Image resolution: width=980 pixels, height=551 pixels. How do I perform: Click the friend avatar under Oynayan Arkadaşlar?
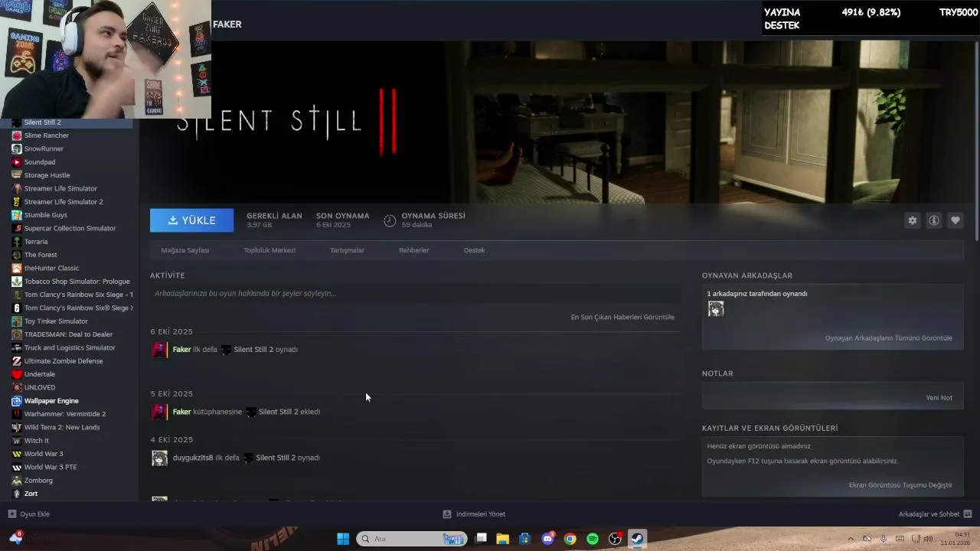[716, 309]
